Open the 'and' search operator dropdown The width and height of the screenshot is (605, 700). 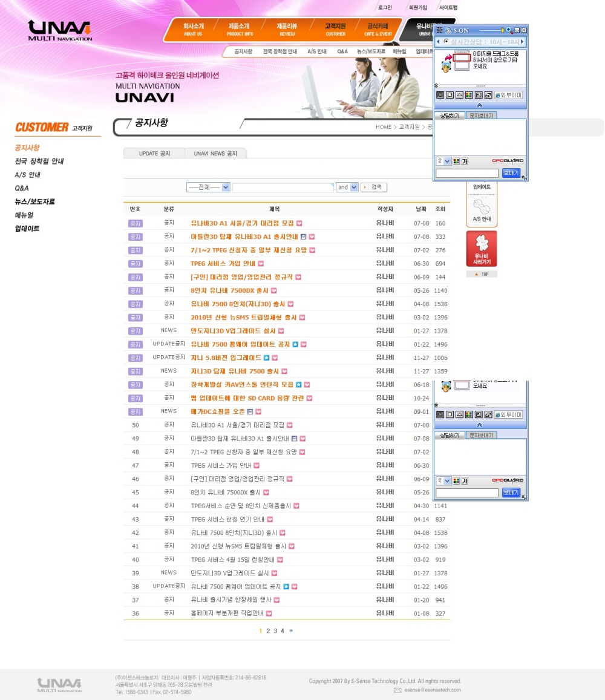347,188
